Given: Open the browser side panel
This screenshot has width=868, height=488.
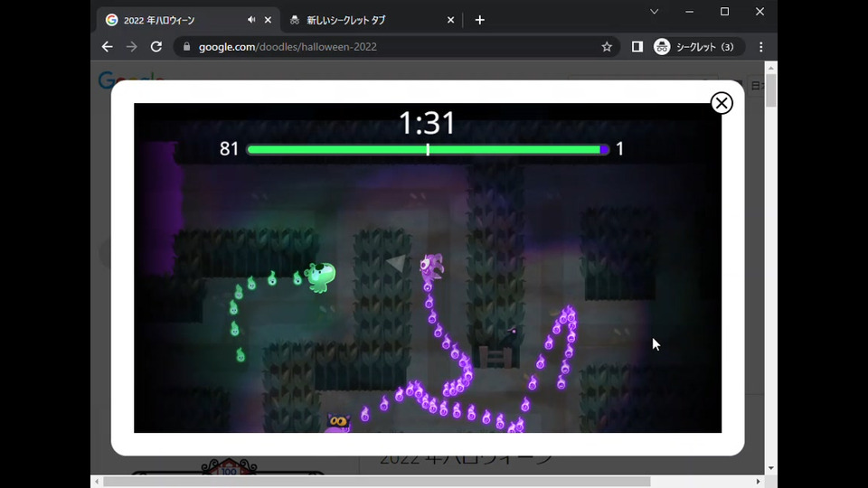Looking at the screenshot, I should pos(637,47).
